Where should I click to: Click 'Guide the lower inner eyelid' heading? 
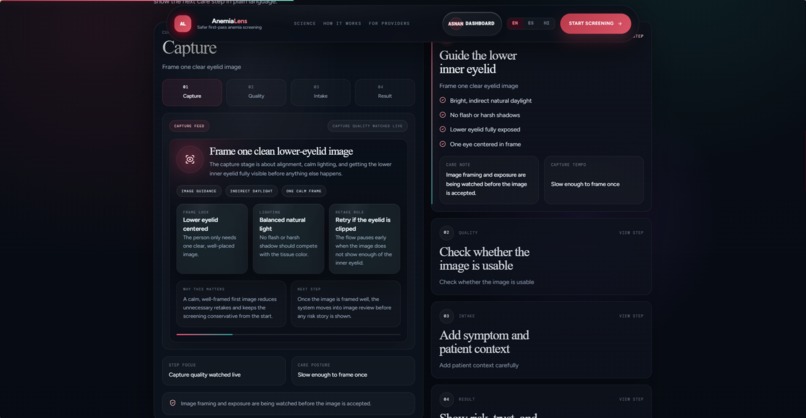478,62
